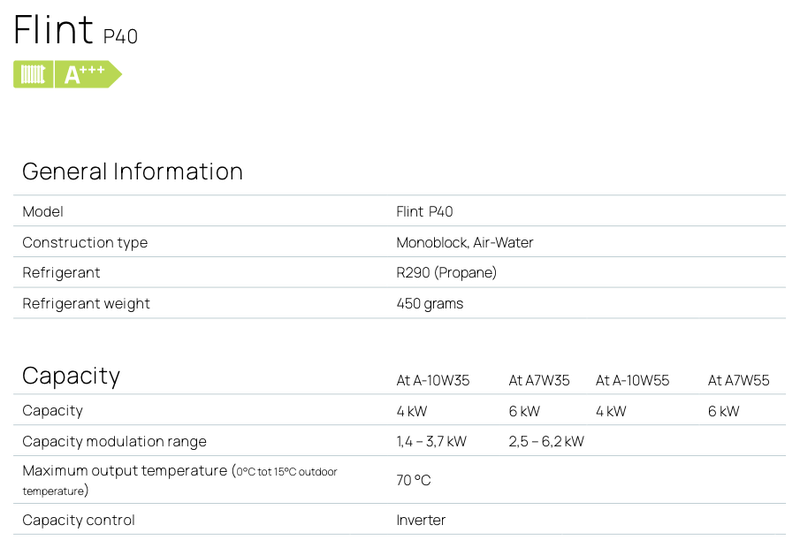Click the radiator heating icon

click(33, 74)
